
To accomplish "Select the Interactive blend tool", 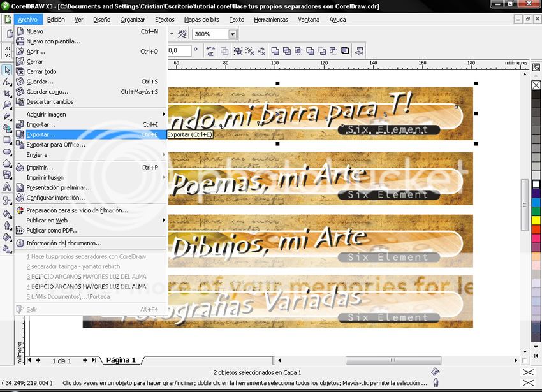I will click(x=7, y=200).
